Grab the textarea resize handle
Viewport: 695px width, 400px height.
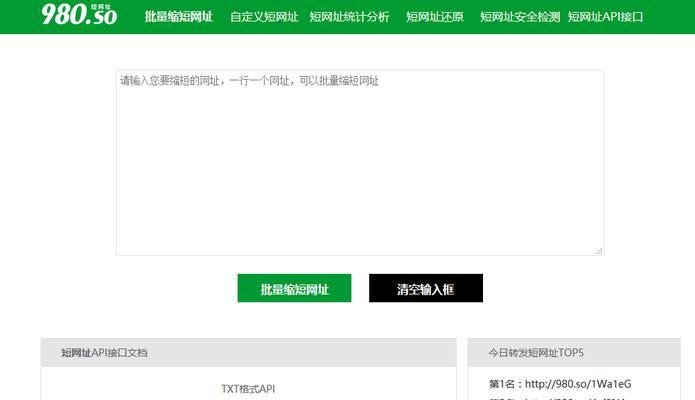point(599,251)
